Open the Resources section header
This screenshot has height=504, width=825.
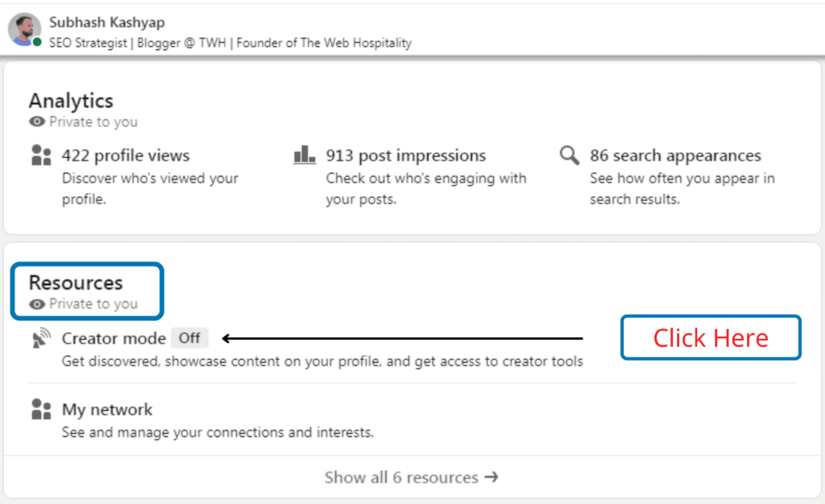pos(76,283)
